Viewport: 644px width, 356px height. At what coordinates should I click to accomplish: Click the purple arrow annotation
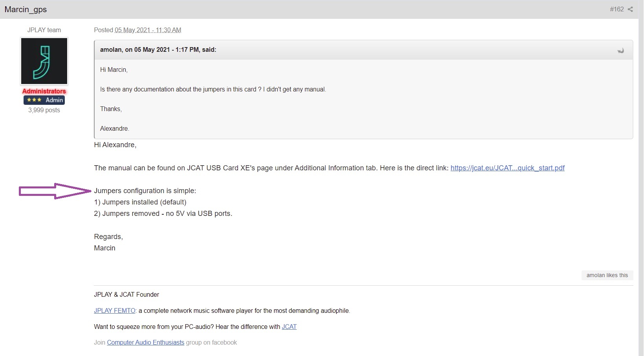pyautogui.click(x=55, y=191)
